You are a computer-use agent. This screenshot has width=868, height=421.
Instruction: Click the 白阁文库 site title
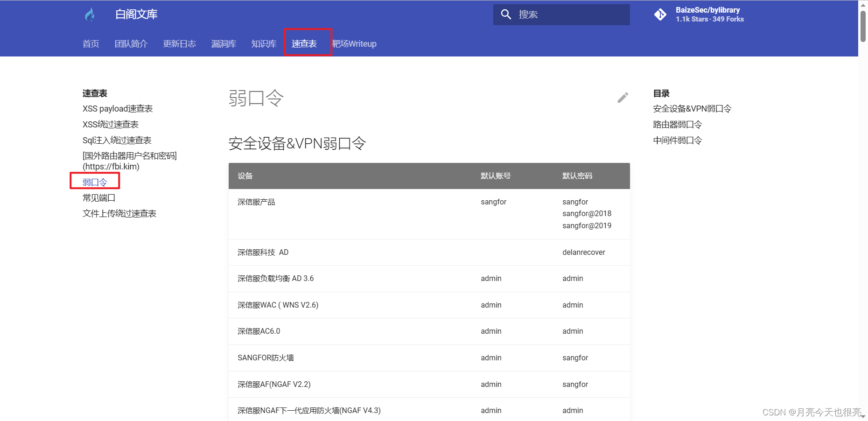136,14
